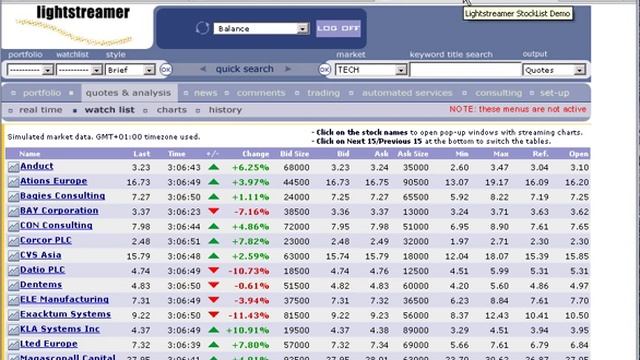Click the OK button next to TECH market
The height and width of the screenshot is (360, 640).
pos(324,69)
